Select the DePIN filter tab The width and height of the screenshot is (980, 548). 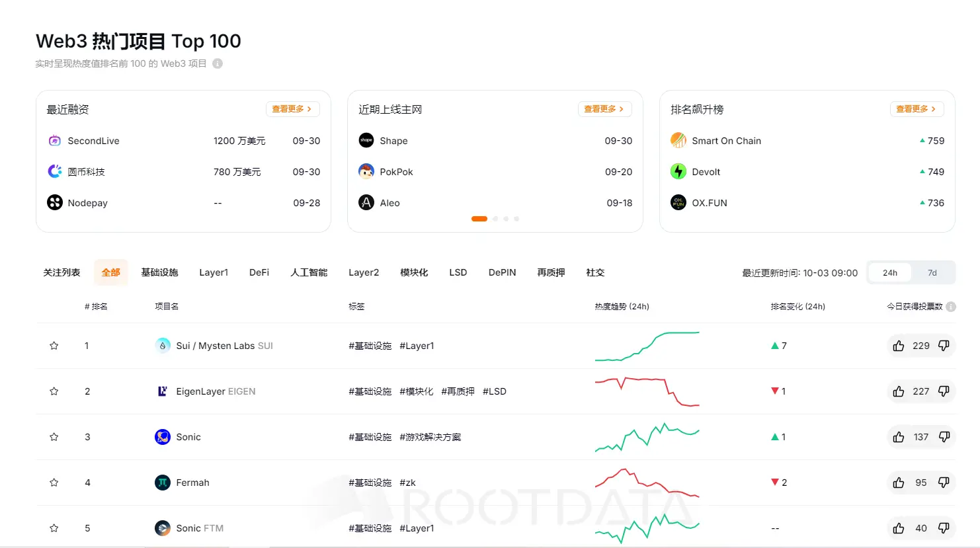coord(502,272)
